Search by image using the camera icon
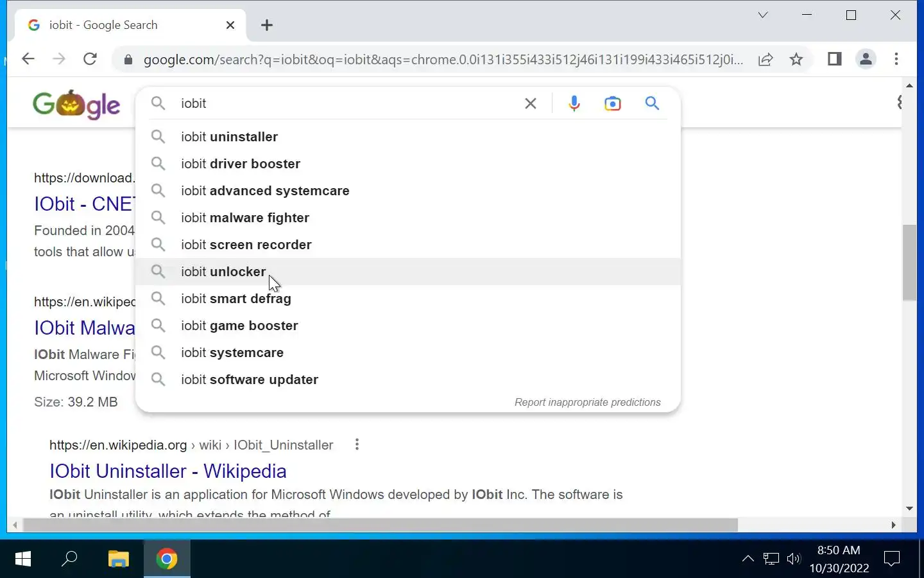The image size is (924, 578). point(613,103)
